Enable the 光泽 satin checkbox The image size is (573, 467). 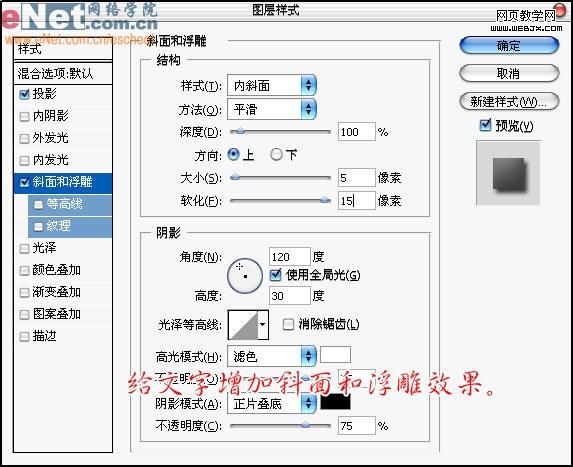[x=24, y=248]
